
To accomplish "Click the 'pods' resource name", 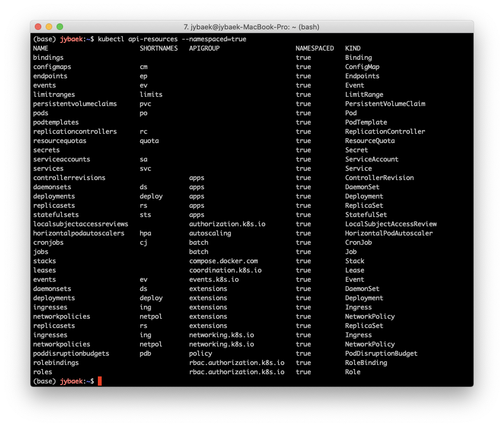I will point(40,113).
